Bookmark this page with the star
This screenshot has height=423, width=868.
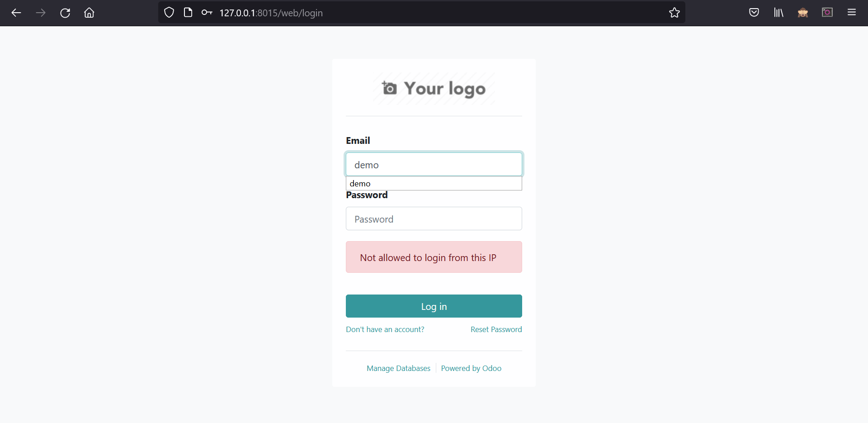pos(675,13)
